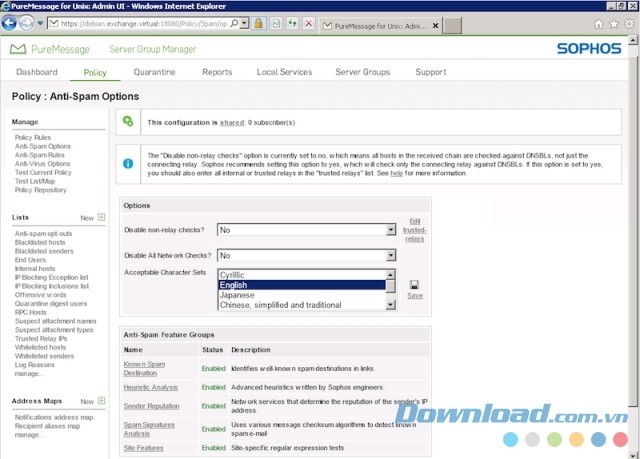Select Japanese in Acceptable Character Sets
The image size is (640, 459).
[x=237, y=295]
